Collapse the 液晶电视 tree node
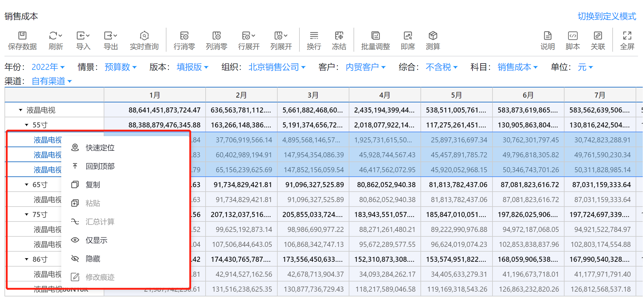 pyautogui.click(x=21, y=110)
